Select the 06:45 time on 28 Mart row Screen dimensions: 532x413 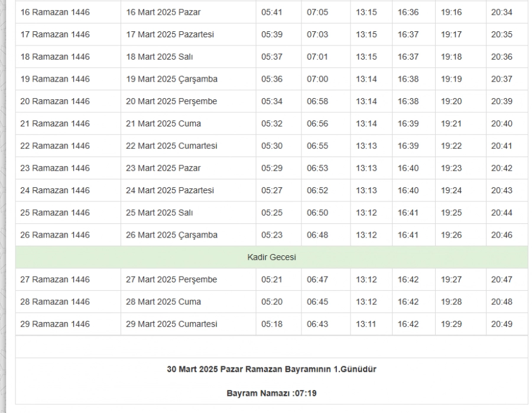317,302
